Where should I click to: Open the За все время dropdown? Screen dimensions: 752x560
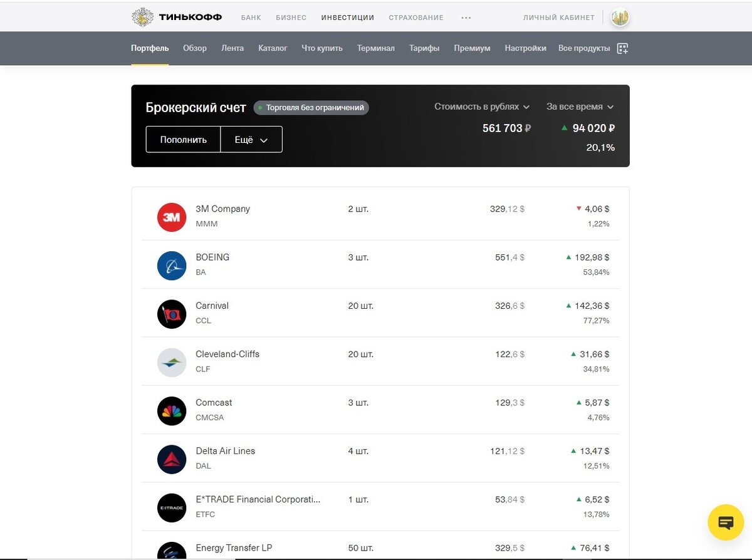[x=580, y=107]
